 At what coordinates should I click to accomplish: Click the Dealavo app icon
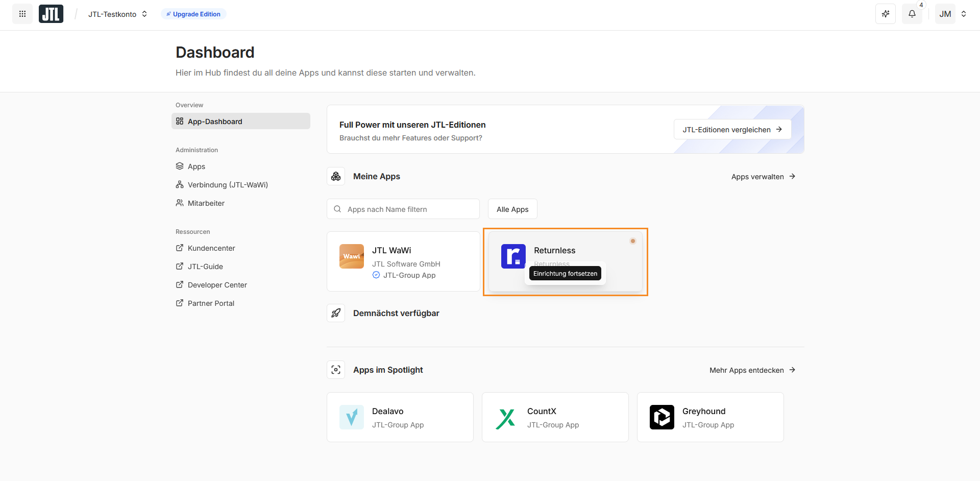click(x=352, y=417)
